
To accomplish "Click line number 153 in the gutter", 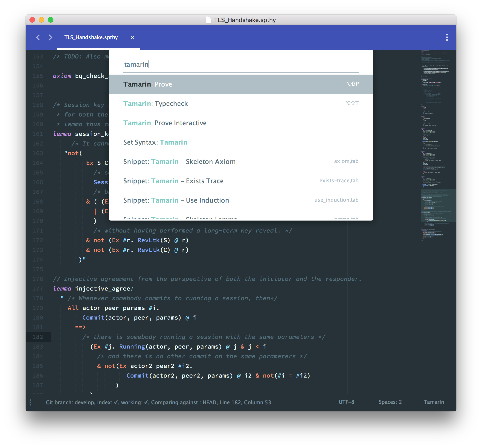I will [x=38, y=56].
